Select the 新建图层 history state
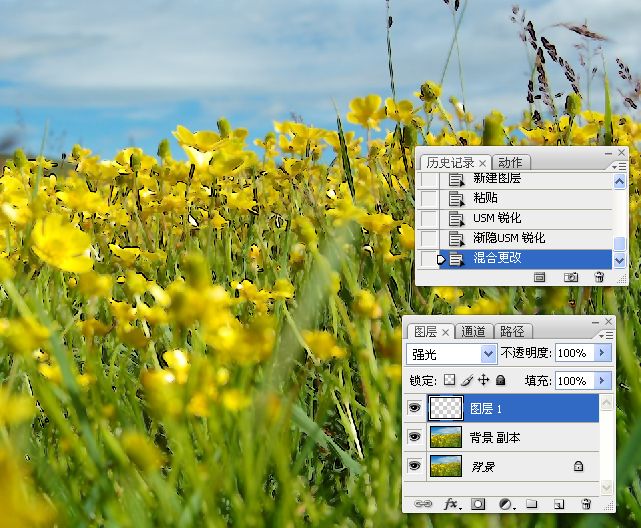The height and width of the screenshot is (528, 641). pyautogui.click(x=525, y=179)
